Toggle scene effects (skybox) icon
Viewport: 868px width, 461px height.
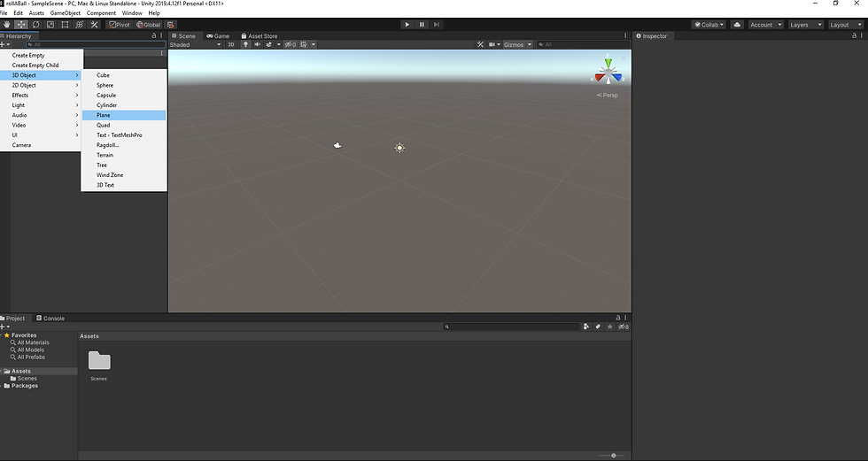pos(269,45)
